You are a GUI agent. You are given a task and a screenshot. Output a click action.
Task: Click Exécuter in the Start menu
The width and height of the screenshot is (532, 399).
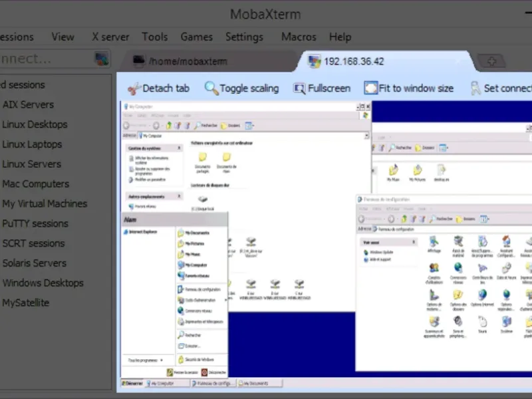click(x=190, y=346)
